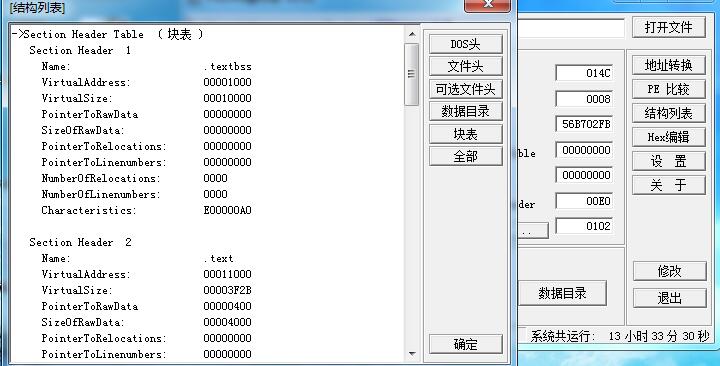This screenshot has width=720, height=366.
Task: Click the 修改 button
Action: tap(669, 271)
